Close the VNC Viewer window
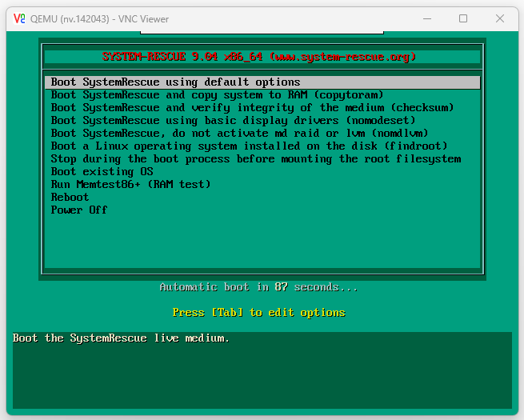This screenshot has height=420, width=524. click(x=499, y=18)
